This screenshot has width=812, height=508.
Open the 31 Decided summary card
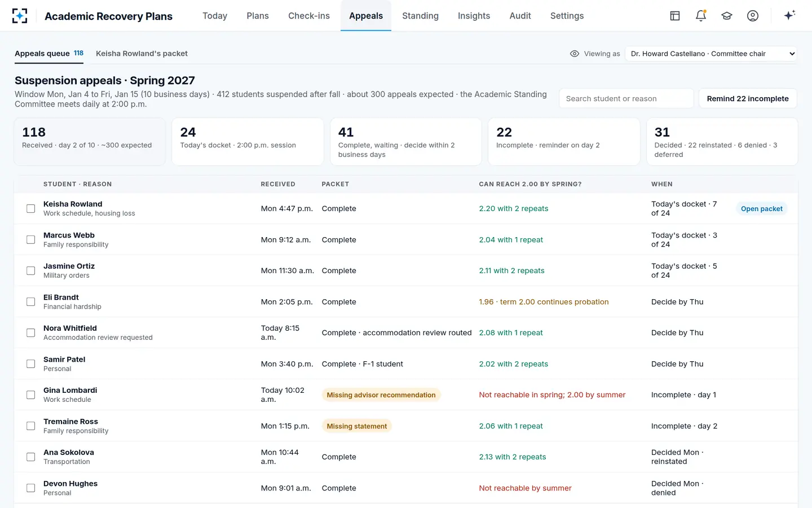coord(722,141)
